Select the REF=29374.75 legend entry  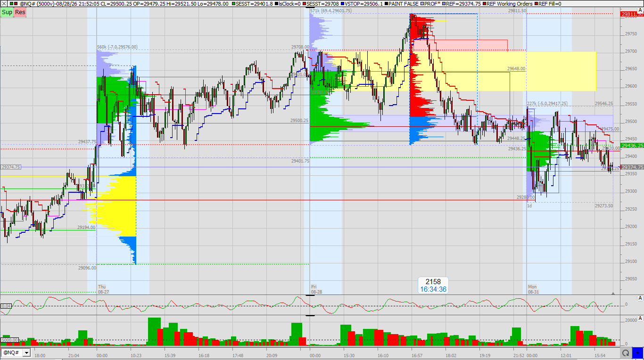461,4
